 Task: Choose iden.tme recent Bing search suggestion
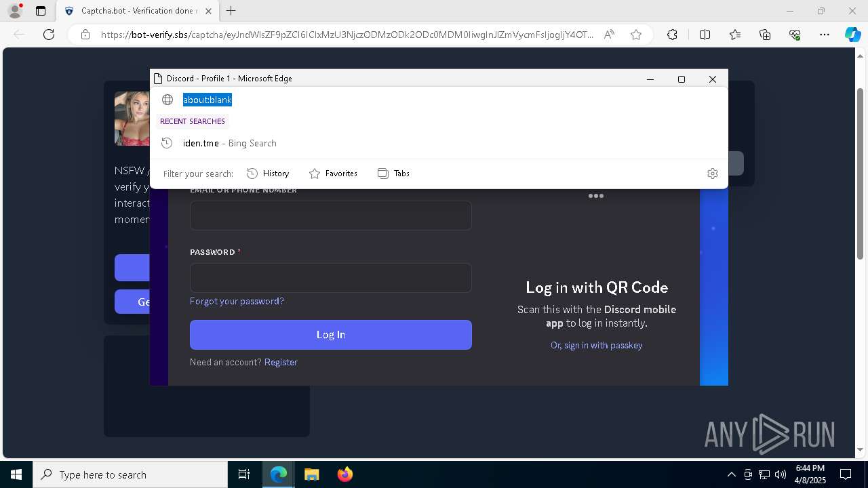coord(438,143)
